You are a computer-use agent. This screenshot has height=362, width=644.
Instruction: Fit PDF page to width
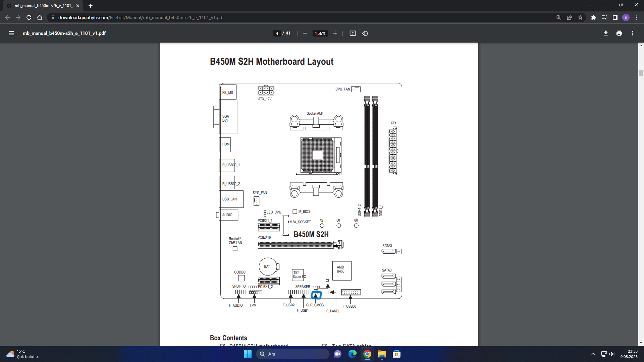pyautogui.click(x=353, y=33)
